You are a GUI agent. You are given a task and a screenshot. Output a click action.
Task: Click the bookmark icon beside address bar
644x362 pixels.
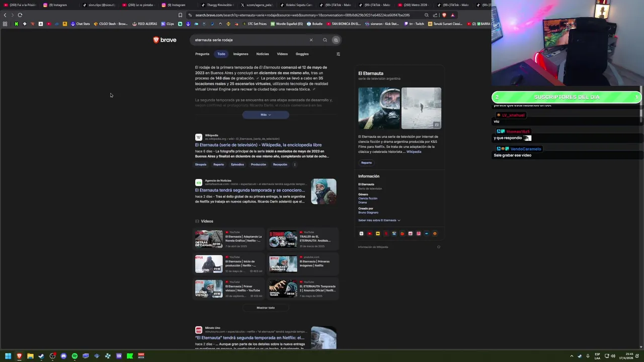pos(180,15)
